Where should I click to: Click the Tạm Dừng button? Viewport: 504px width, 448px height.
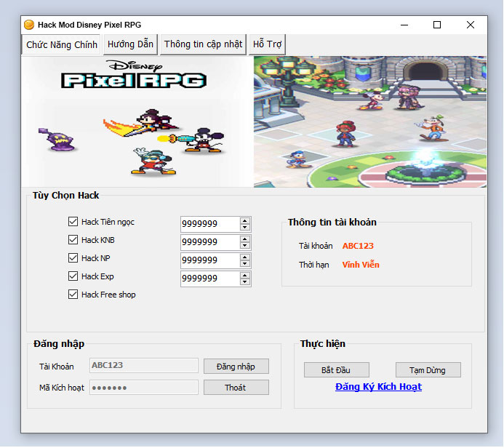click(x=428, y=370)
